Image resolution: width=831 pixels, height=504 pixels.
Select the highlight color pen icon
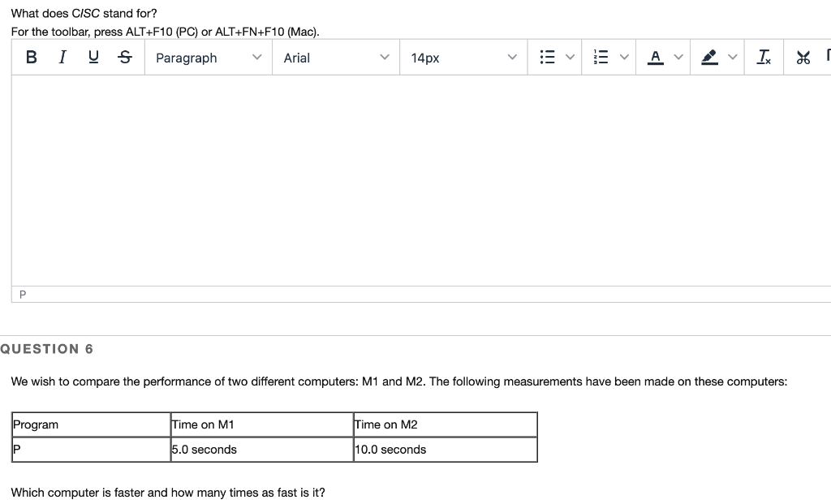click(x=708, y=57)
